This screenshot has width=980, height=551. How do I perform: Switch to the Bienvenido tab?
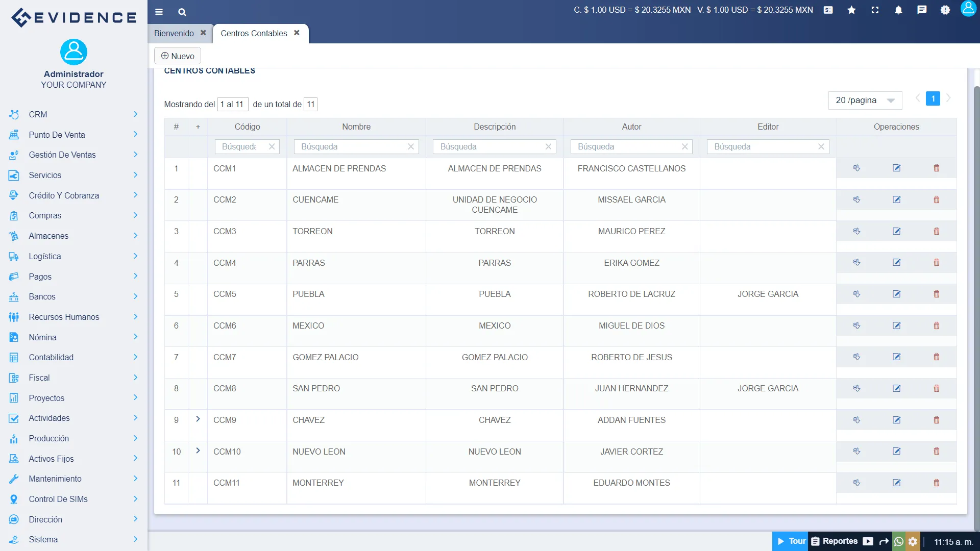point(174,33)
